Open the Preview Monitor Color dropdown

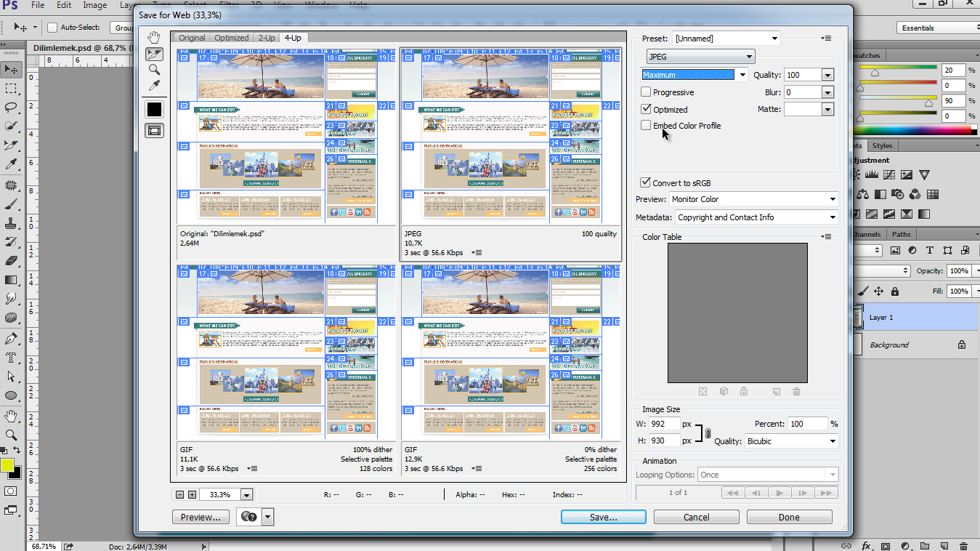[753, 199]
